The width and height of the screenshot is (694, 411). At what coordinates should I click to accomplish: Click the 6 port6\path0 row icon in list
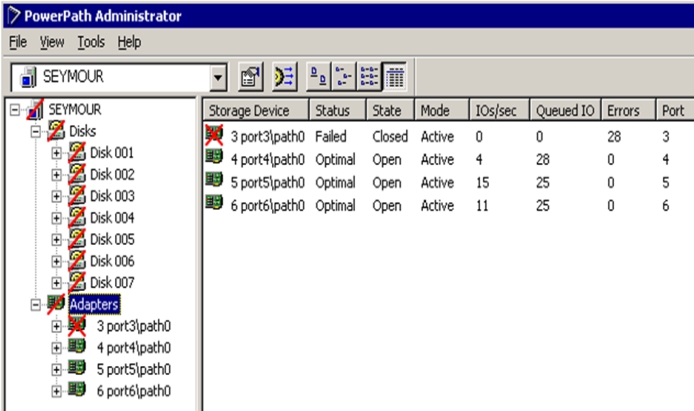pyautogui.click(x=214, y=203)
